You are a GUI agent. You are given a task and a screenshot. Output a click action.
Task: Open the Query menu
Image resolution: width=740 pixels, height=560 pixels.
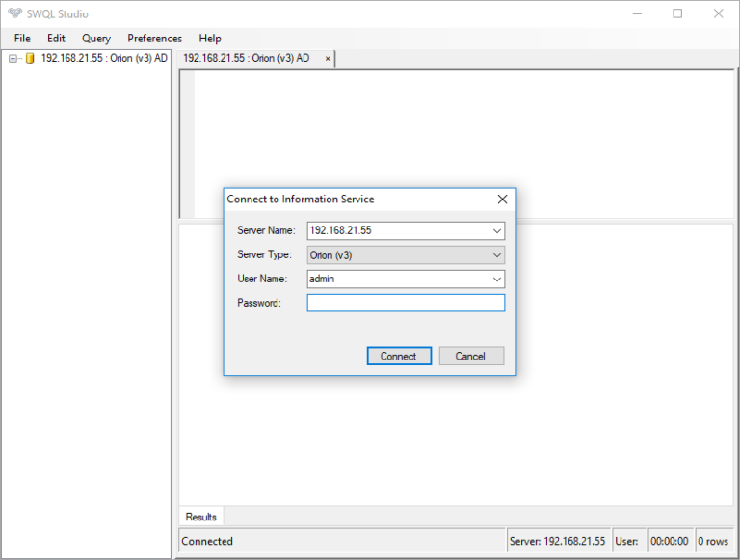click(x=96, y=39)
